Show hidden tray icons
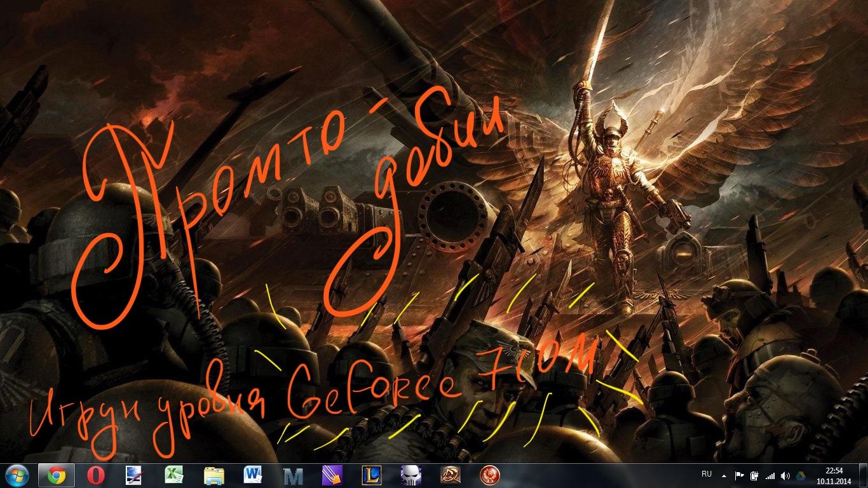Image resolution: width=868 pixels, height=488 pixels. point(724,475)
